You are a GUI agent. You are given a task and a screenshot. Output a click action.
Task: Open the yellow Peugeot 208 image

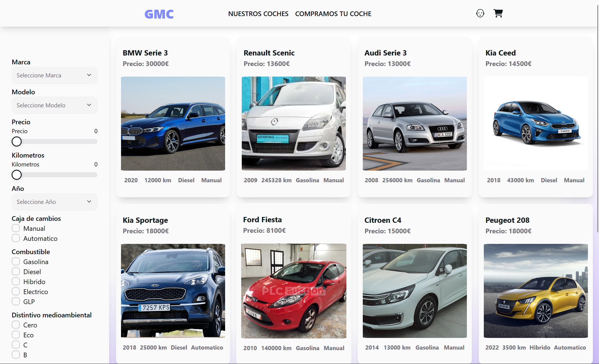pyautogui.click(x=535, y=291)
